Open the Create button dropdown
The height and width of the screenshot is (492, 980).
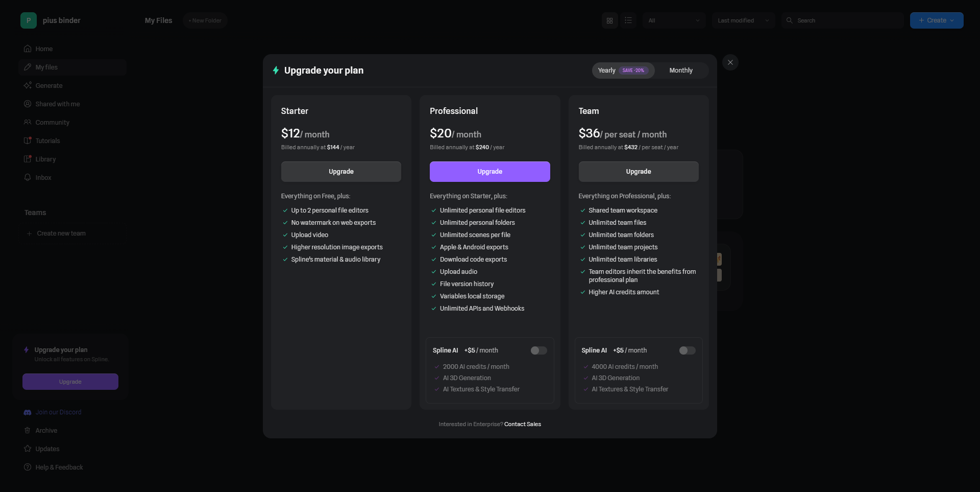[937, 20]
